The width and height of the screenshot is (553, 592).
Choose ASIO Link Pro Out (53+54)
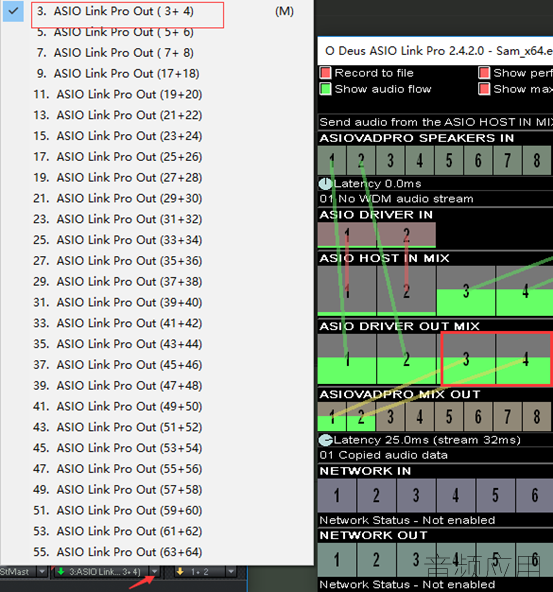(x=157, y=448)
